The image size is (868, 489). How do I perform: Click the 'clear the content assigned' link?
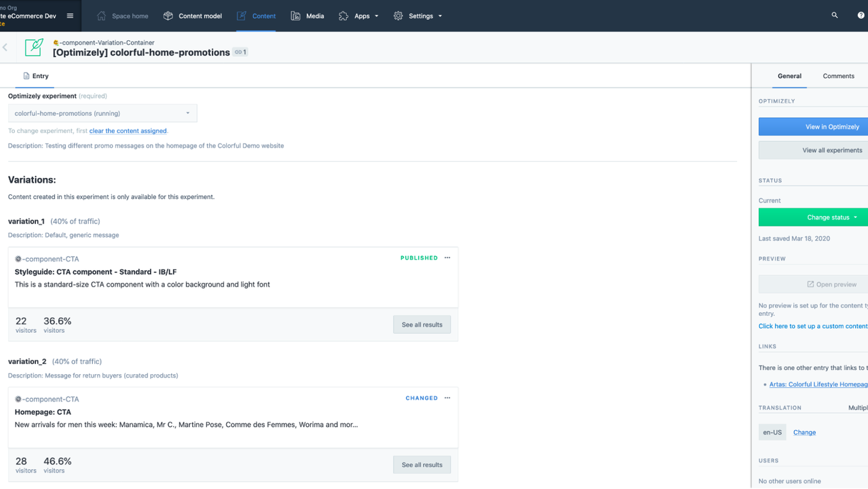[x=128, y=131]
